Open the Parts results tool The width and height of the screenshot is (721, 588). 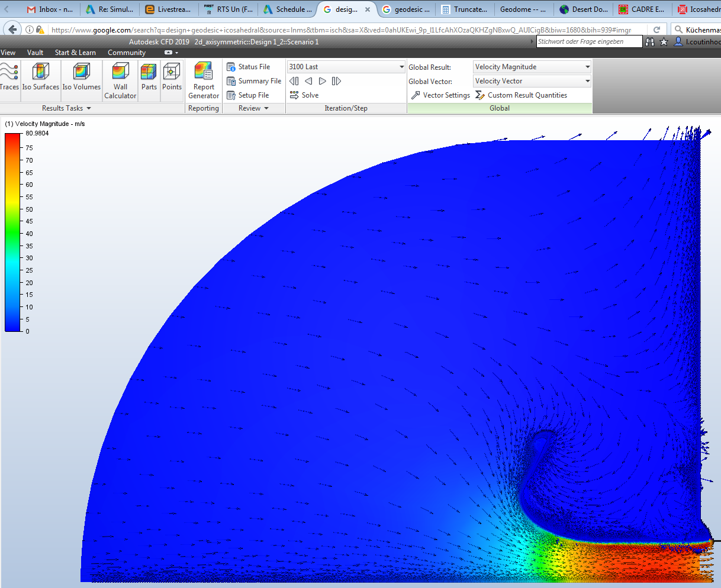[149, 79]
